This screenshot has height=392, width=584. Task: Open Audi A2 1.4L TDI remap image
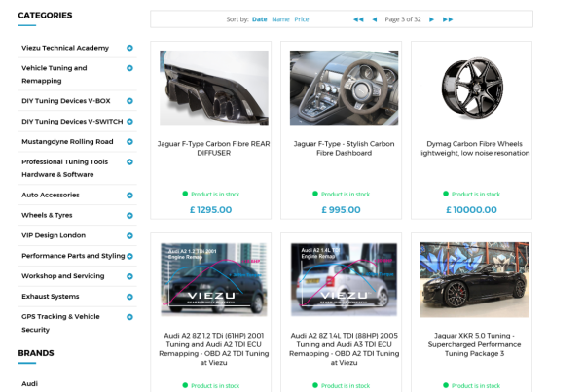point(344,279)
